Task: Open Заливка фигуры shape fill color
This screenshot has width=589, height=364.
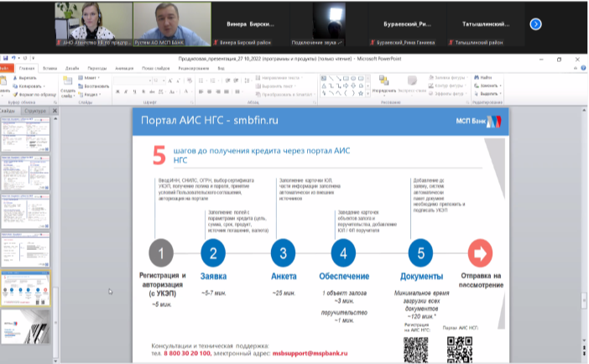Action: coord(449,78)
